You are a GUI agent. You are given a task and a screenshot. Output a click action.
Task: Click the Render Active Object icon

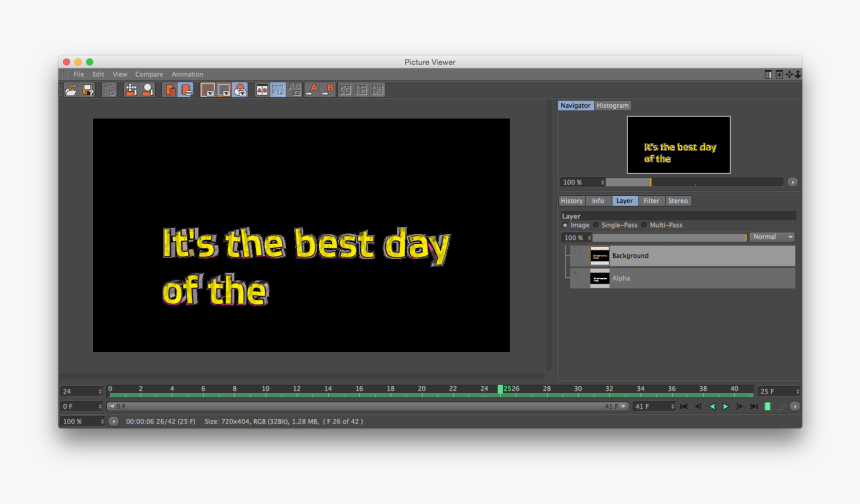pos(148,90)
